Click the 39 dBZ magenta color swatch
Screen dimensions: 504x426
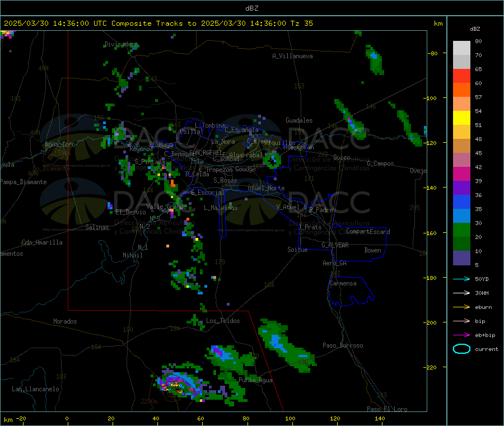[x=461, y=174]
